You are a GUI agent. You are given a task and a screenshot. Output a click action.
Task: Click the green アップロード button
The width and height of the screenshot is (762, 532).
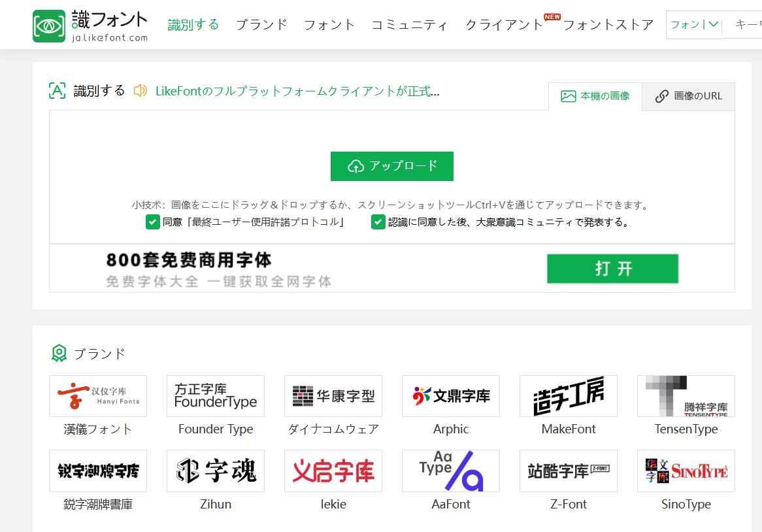[391, 166]
